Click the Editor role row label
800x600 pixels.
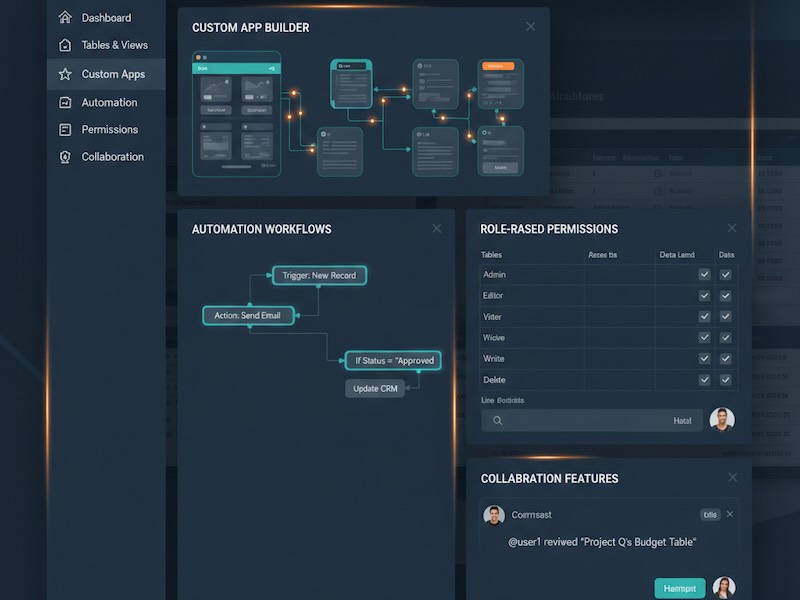point(493,295)
